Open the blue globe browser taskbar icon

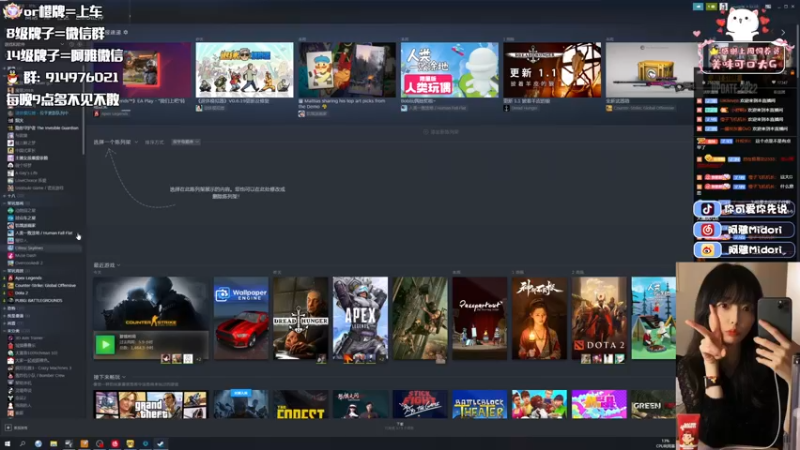[38, 444]
